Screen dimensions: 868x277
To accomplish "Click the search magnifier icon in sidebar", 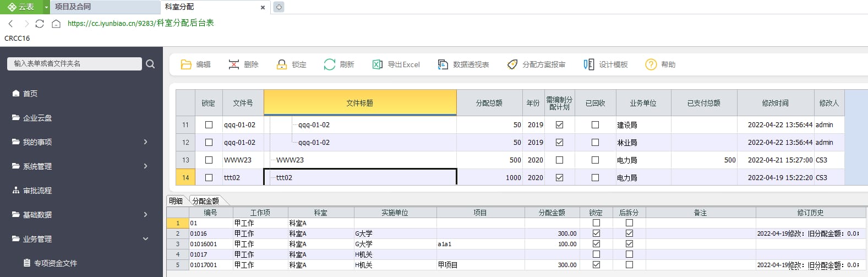I will 150,64.
